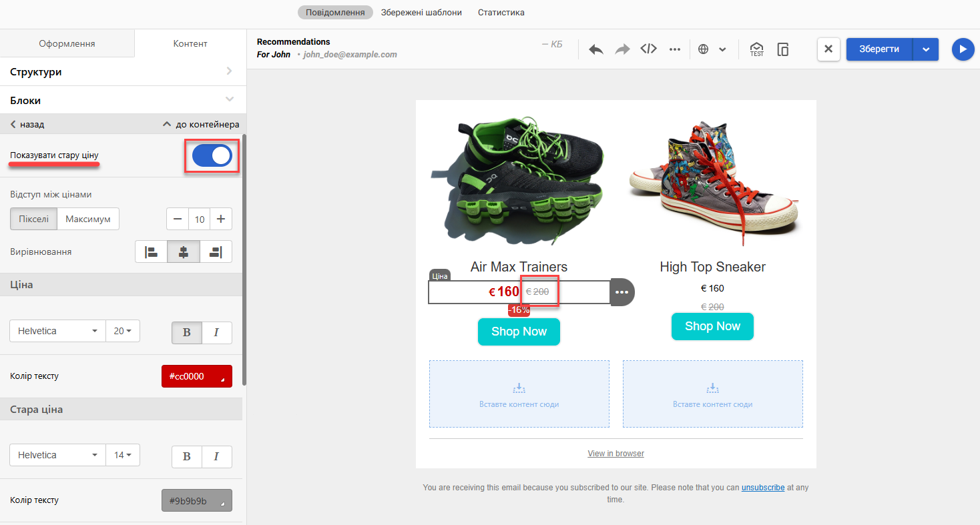
Task: Click the globe language icon
Action: [703, 49]
